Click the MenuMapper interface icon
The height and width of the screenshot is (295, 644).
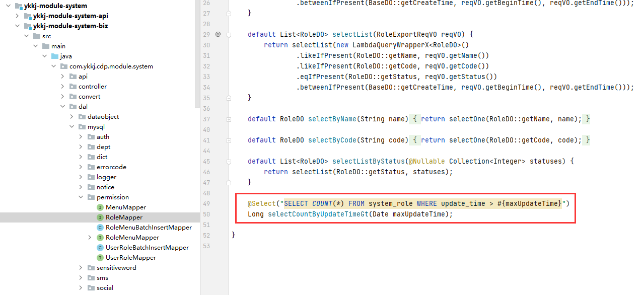pos(100,207)
